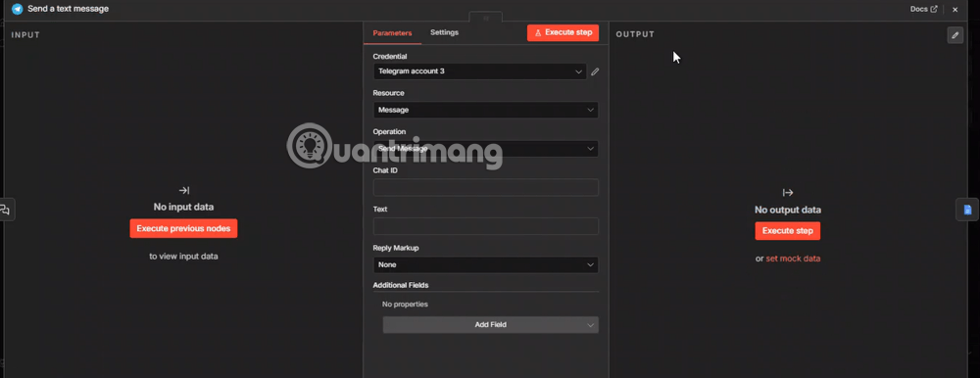This screenshot has height=378, width=980.
Task: Click the drag handle at top center
Action: [486, 18]
